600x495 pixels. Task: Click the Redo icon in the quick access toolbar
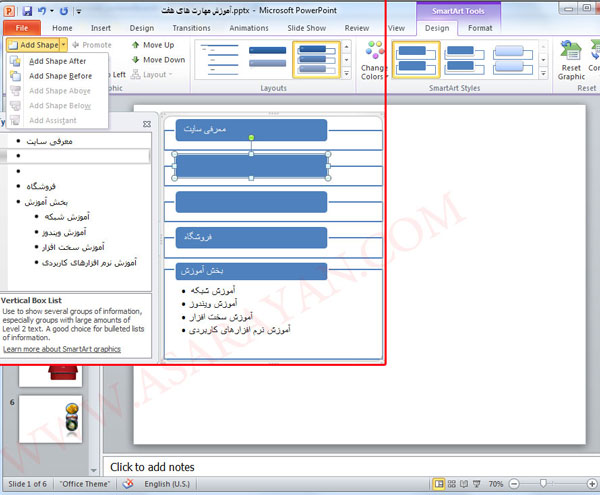pyautogui.click(x=64, y=11)
